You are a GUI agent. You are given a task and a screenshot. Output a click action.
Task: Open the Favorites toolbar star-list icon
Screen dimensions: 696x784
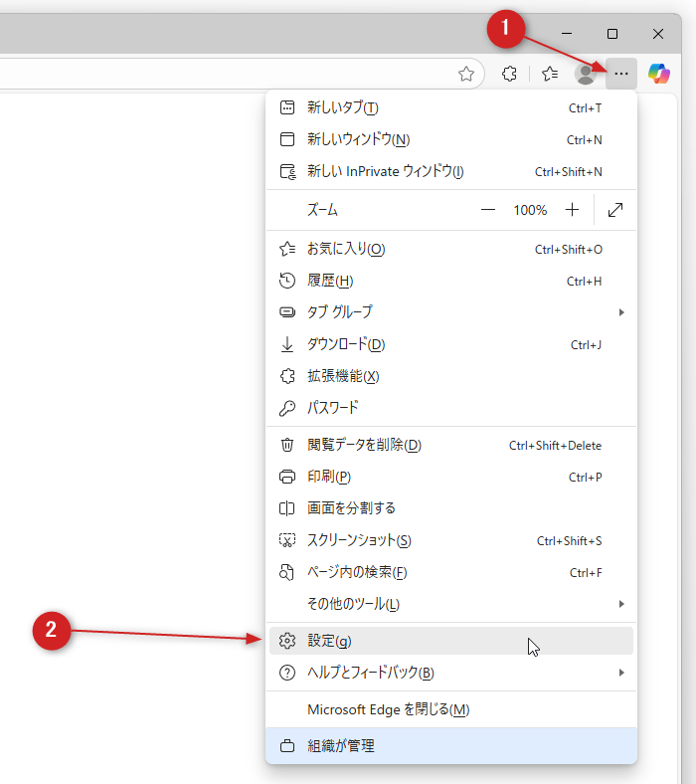pos(550,73)
